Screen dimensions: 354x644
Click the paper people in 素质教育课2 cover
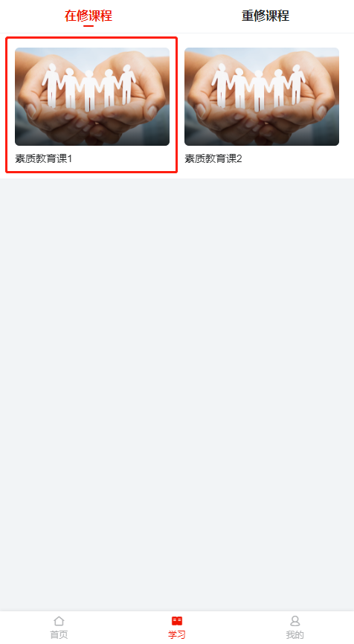[258, 87]
